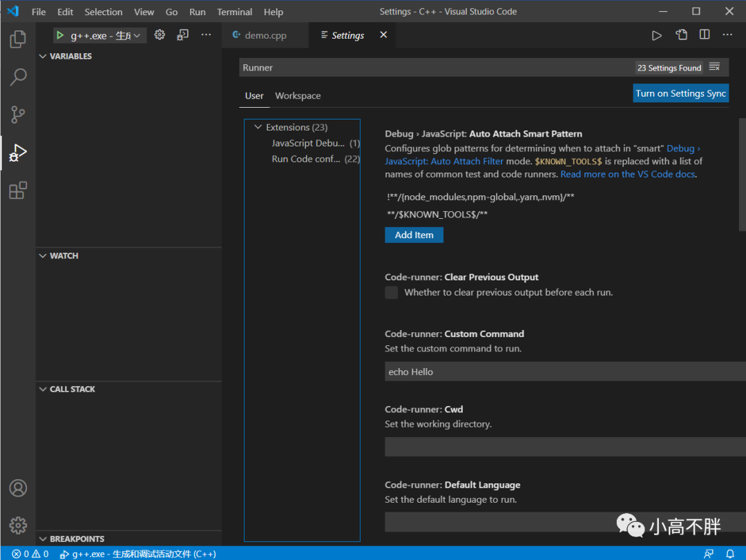The image size is (746, 560).
Task: Open the Selection menu
Action: [x=103, y=12]
